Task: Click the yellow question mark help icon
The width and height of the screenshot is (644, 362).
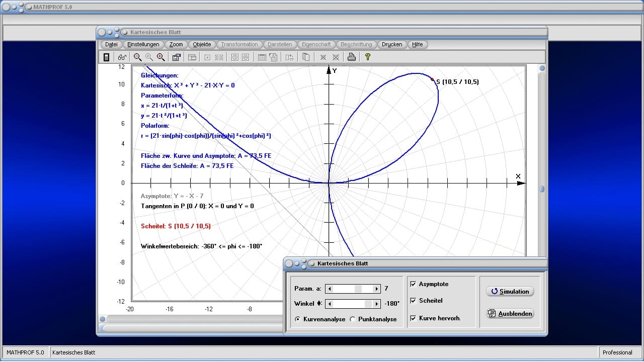Action: coord(368,57)
